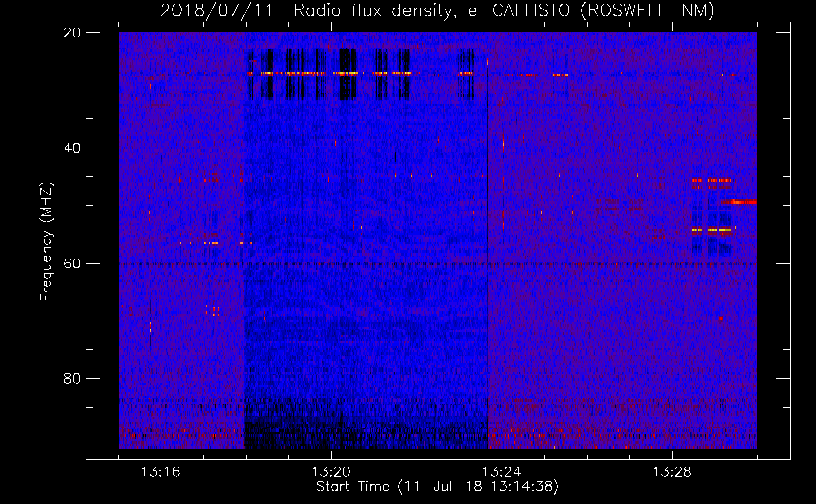Click the "Start Time (11-Jul-18 13:14:38)" label
The image size is (816, 504).
437,487
